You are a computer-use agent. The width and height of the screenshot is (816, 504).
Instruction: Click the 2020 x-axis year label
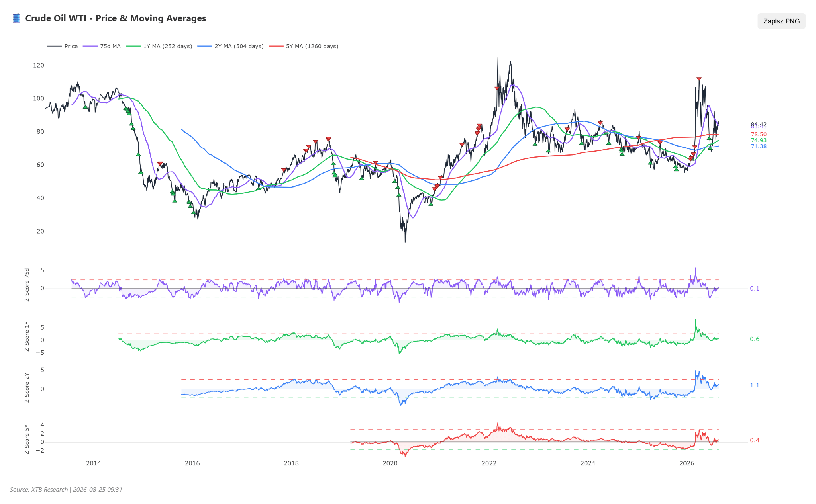pos(390,463)
